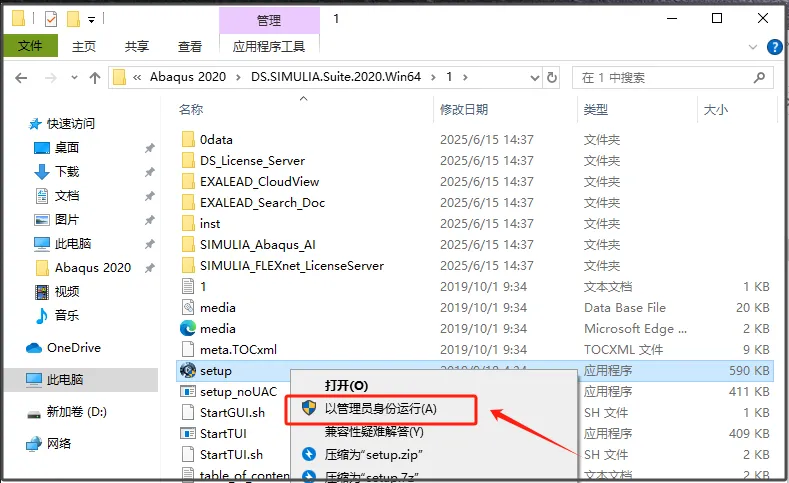This screenshot has width=789, height=483.
Task: Click the new folder icon in title bar
Action: pos(73,19)
